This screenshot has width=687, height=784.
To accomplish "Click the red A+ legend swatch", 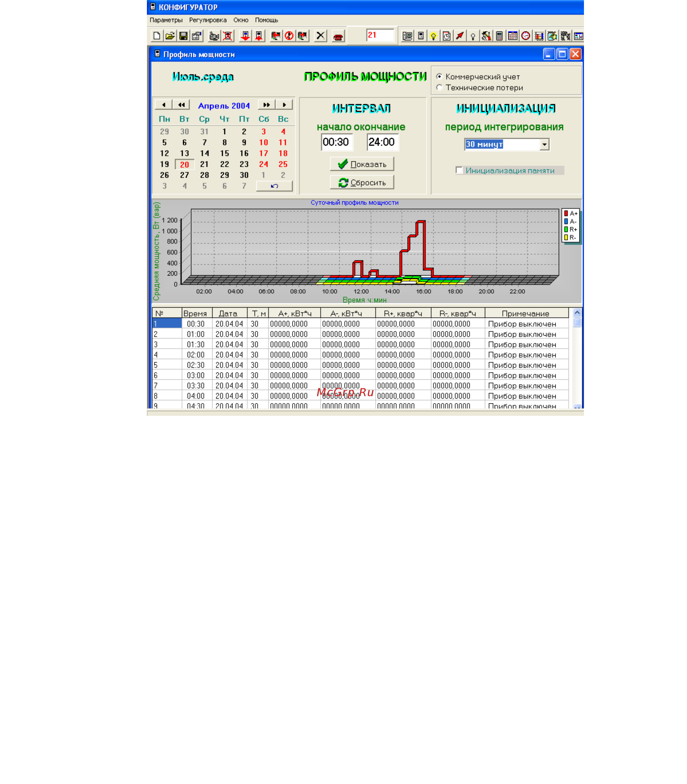I will pyautogui.click(x=566, y=214).
